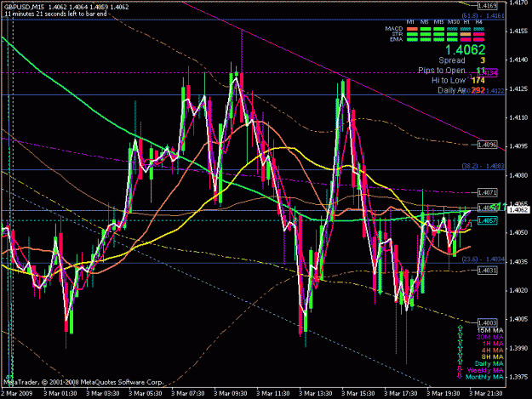Select the Pips to Open label
The height and width of the screenshot is (399, 532).
[x=442, y=71]
